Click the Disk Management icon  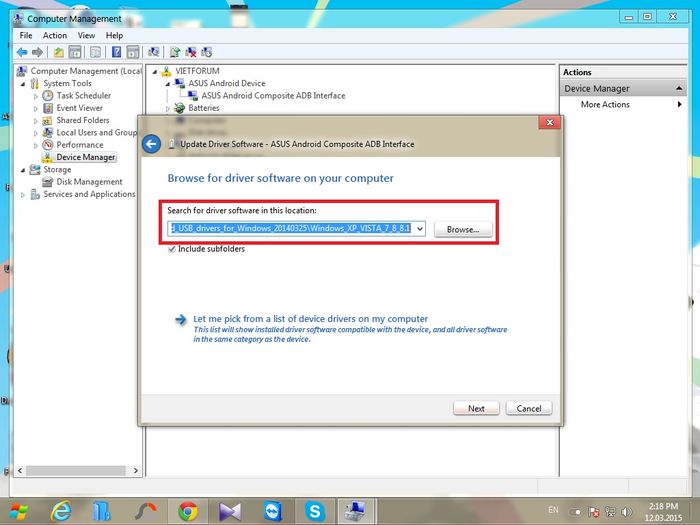tap(47, 182)
